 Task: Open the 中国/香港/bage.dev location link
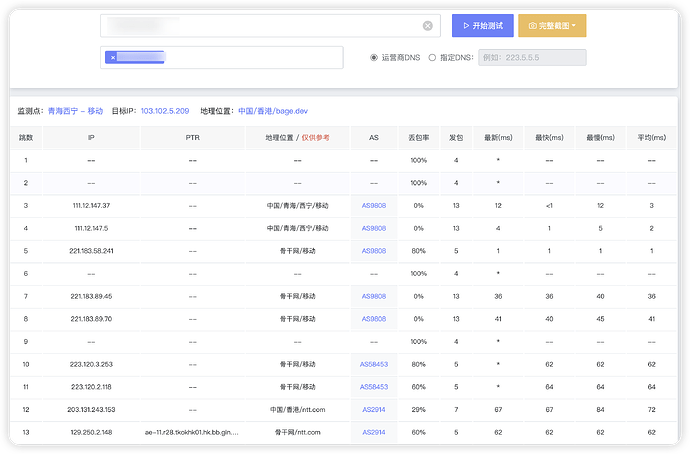273,111
